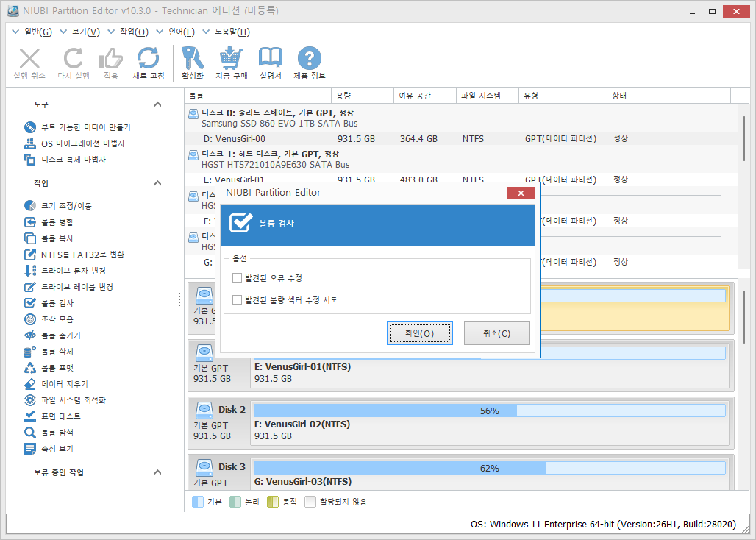Select 볼륨 검사 in sidebar
756x540 pixels.
[x=49, y=303]
